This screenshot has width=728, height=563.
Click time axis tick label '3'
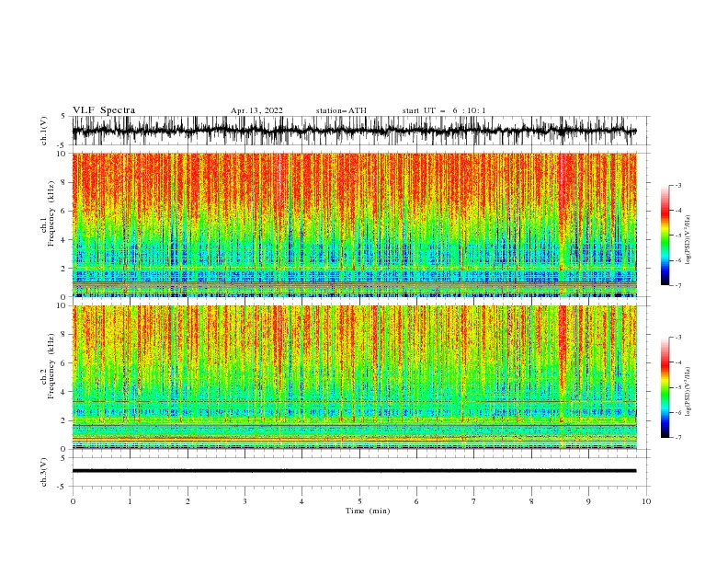(245, 501)
